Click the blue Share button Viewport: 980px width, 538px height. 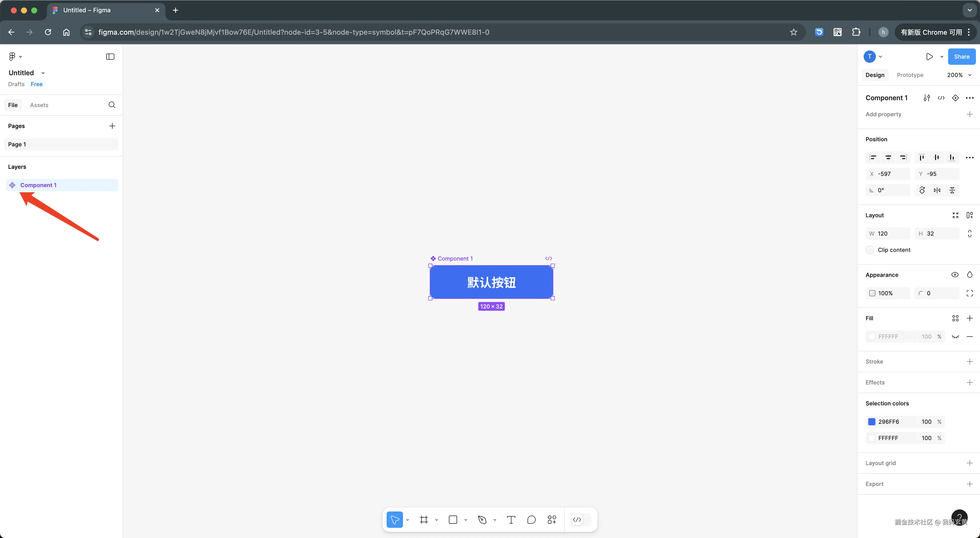(x=961, y=57)
